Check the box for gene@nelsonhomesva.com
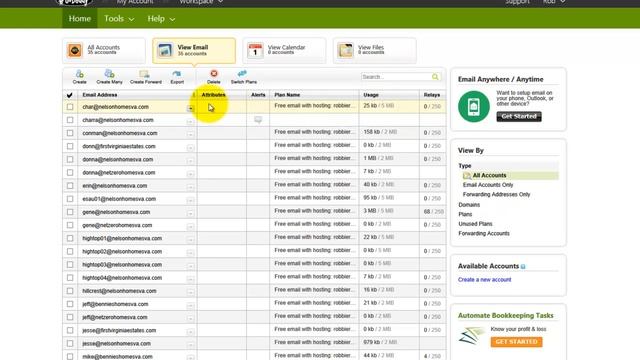Image resolution: width=640 pixels, height=360 pixels. [70, 212]
